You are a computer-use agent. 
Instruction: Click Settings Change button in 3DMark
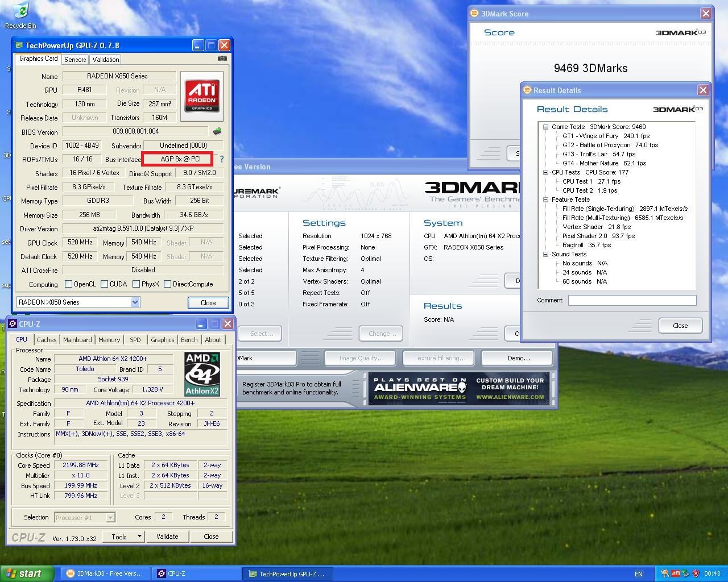pos(382,334)
